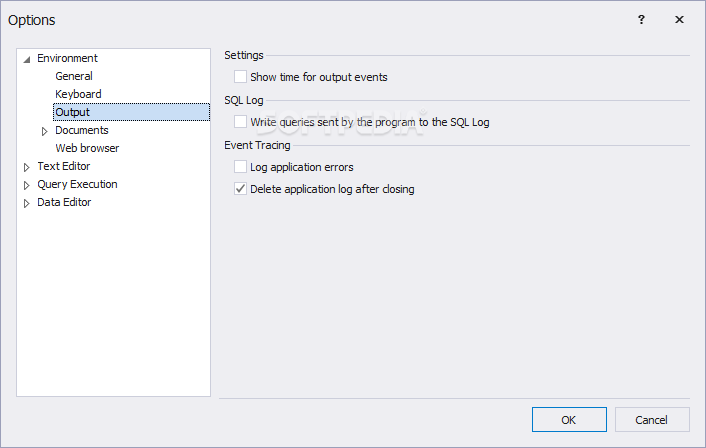Viewport: 706px width, 448px height.
Task: Collapse the Environment tree node
Action: click(x=27, y=59)
